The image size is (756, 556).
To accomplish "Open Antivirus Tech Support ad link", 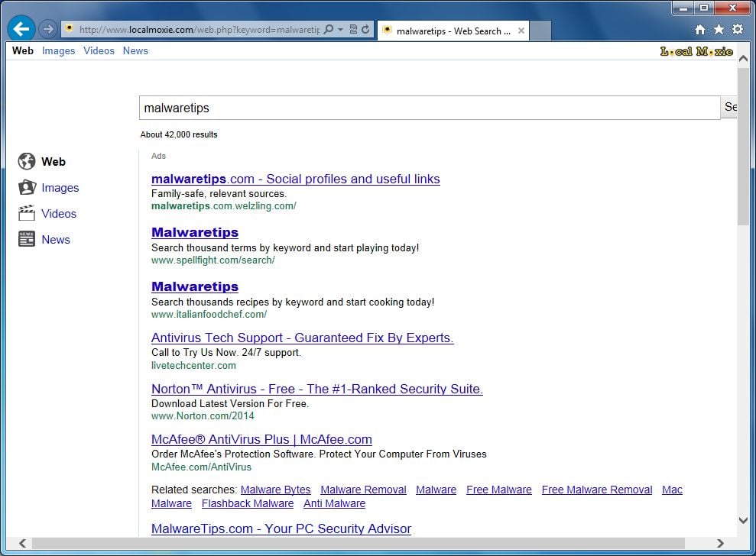I will [302, 338].
